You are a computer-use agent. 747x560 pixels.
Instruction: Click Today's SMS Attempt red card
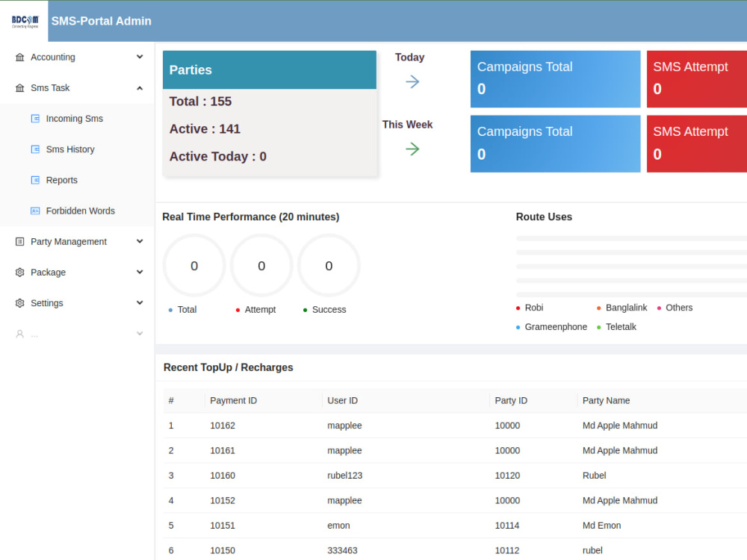pyautogui.click(x=697, y=79)
